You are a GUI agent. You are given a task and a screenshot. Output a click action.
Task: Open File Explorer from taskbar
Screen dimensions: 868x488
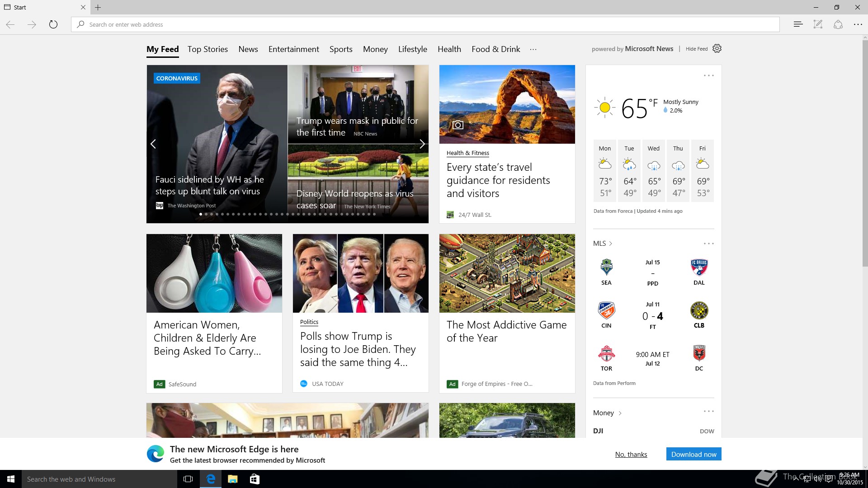(x=232, y=479)
